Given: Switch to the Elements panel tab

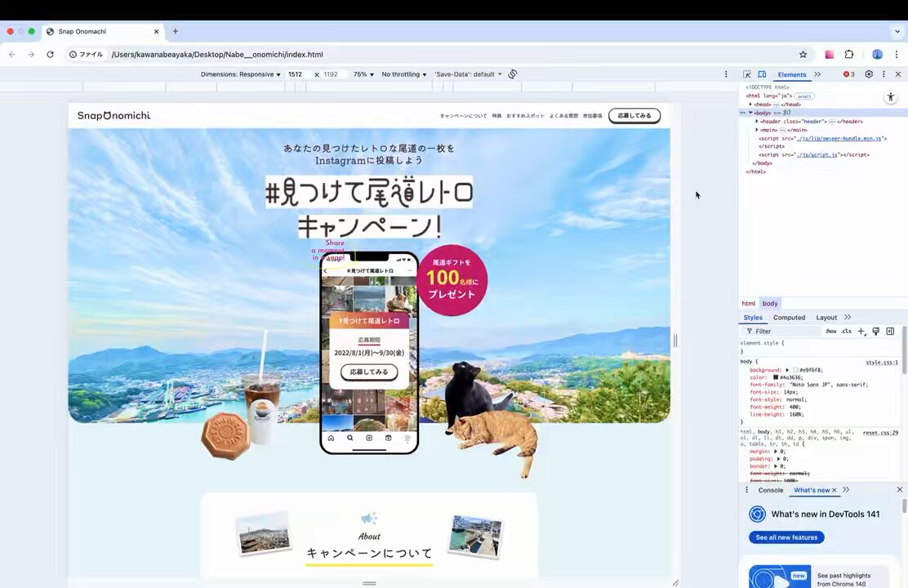Looking at the screenshot, I should point(791,75).
